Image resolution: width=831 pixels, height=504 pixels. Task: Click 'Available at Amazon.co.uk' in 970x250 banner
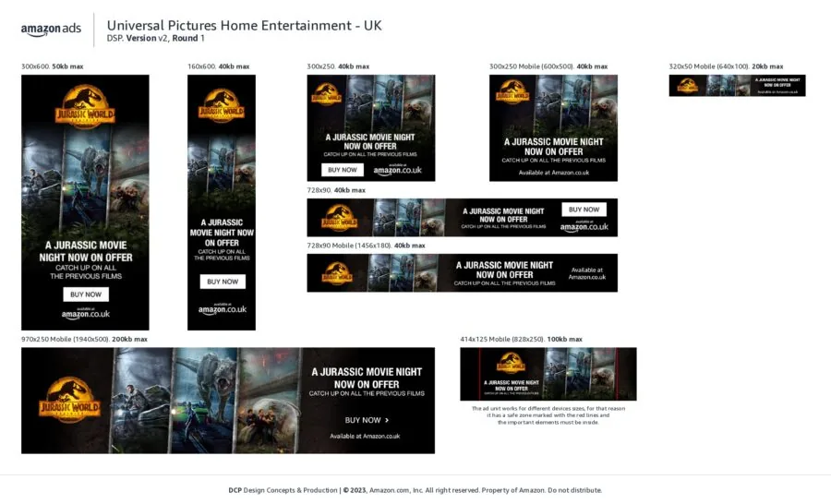coord(365,437)
